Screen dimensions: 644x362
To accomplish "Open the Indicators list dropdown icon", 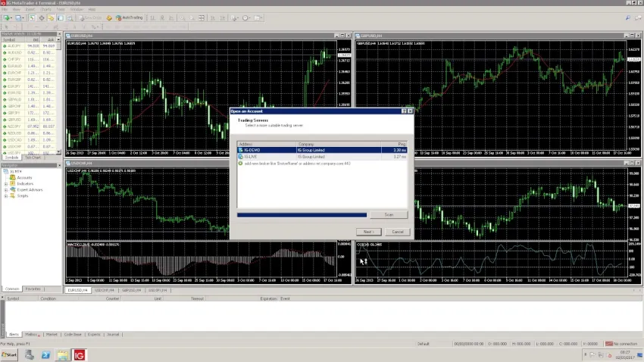I will (235, 17).
